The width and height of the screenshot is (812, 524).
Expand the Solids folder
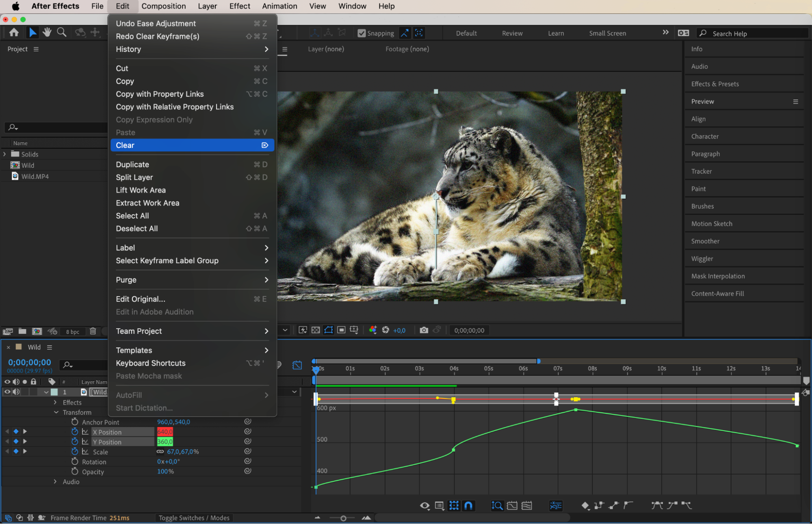(5, 154)
